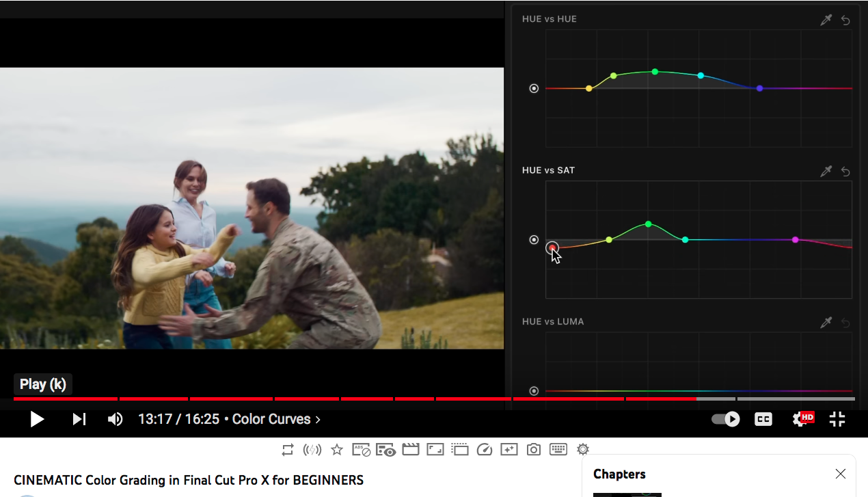Open the playback speed gauge icon

(x=484, y=449)
